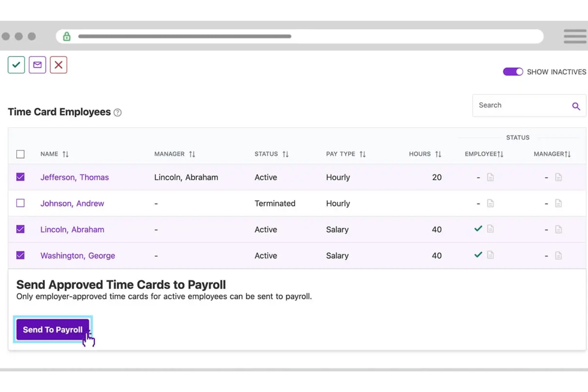Click the 'Terminated' status for Johnson, Andrew
Viewport: 588px width, 392px height.
[275, 203]
